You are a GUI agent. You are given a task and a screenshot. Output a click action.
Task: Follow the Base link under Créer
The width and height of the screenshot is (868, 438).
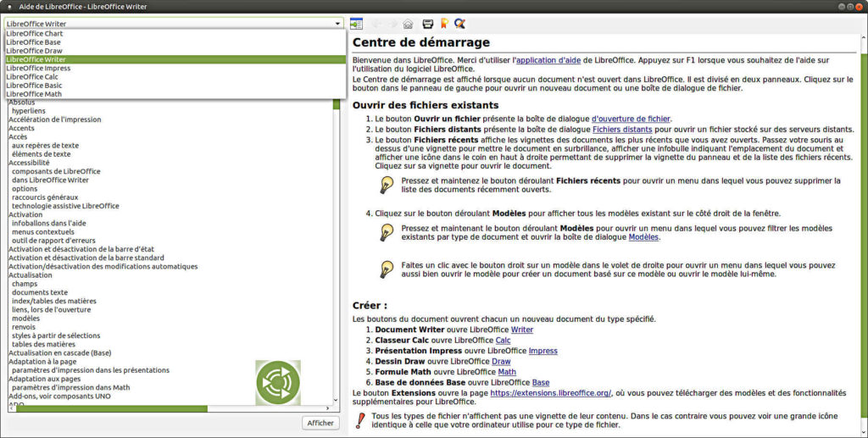point(541,382)
